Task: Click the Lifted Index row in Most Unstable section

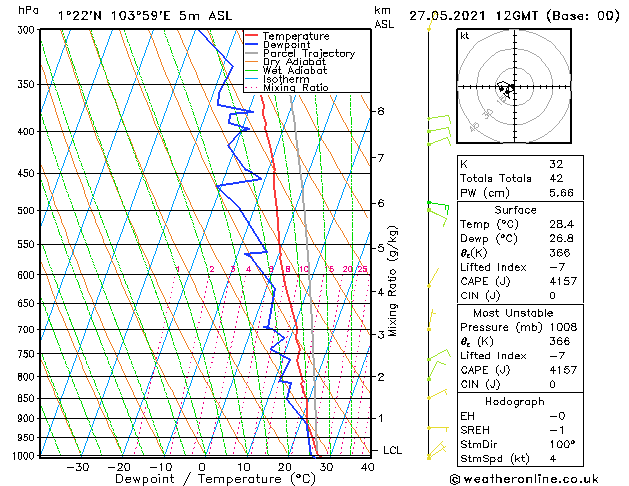Action: tap(520, 356)
